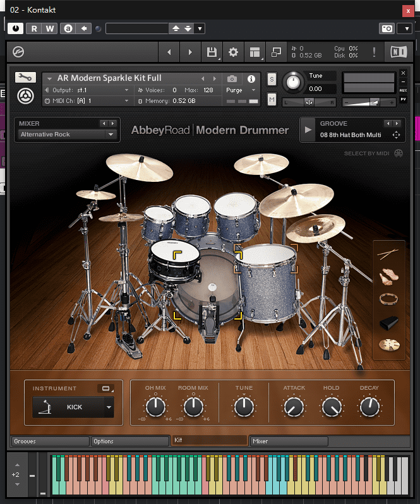This screenshot has width=420, height=504.
Task: Toggle the circled 'a' automation button
Action: (x=68, y=28)
